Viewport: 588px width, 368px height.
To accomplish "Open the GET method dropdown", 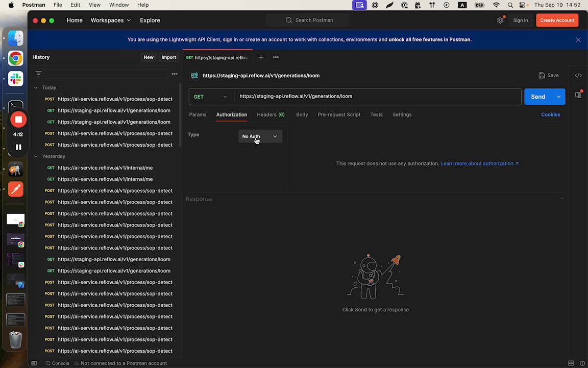I will tap(211, 97).
